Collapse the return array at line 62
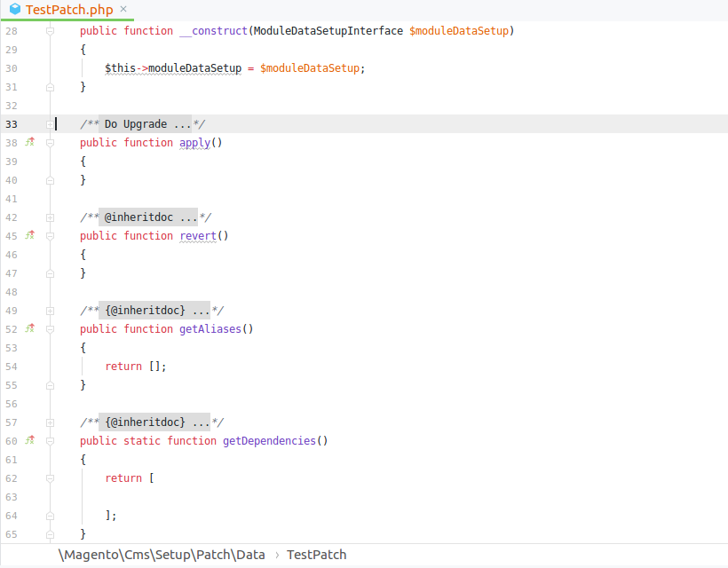The image size is (728, 568). click(50, 478)
